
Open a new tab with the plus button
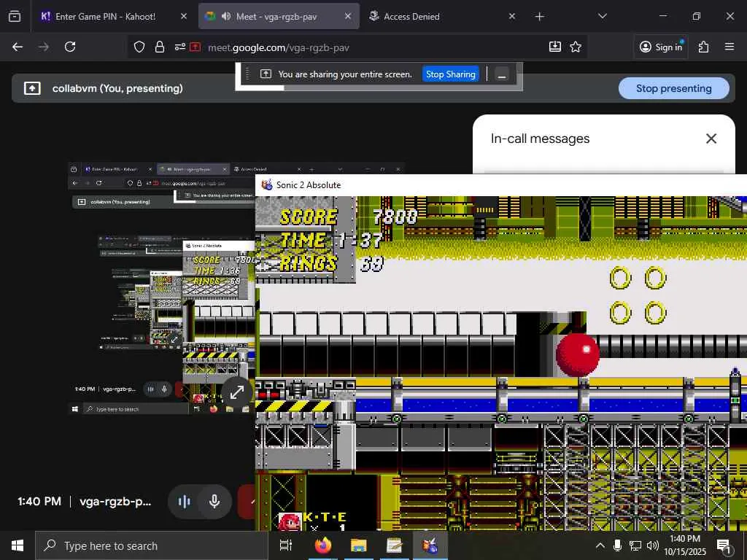tap(539, 17)
